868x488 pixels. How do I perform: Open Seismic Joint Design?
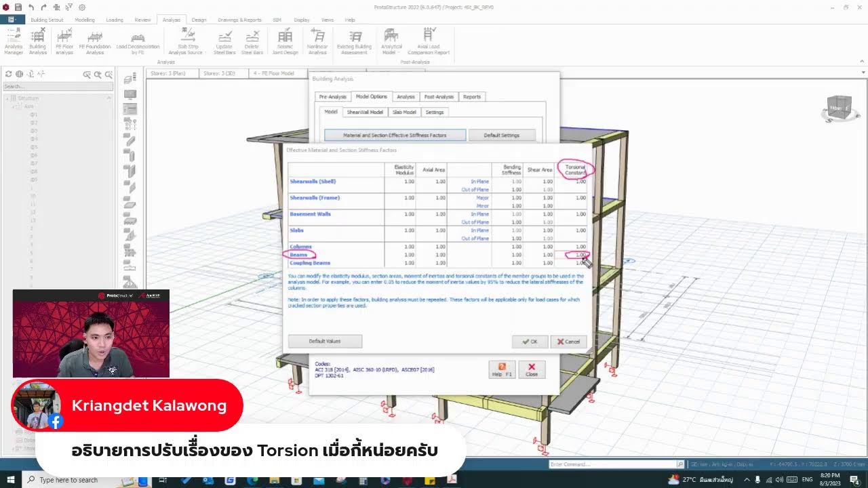pos(285,41)
